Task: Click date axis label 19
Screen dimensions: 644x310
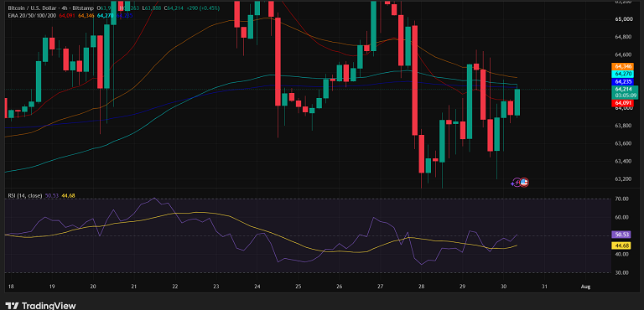Action: (x=52, y=287)
